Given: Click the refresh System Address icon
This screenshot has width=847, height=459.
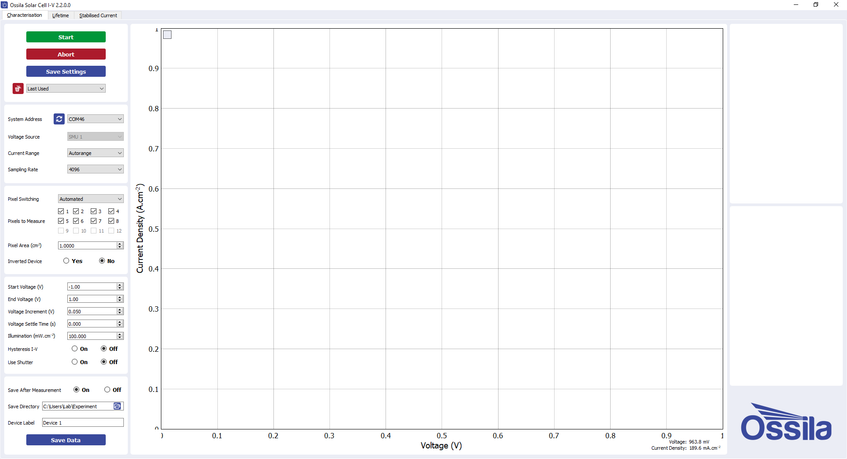Looking at the screenshot, I should (x=59, y=119).
